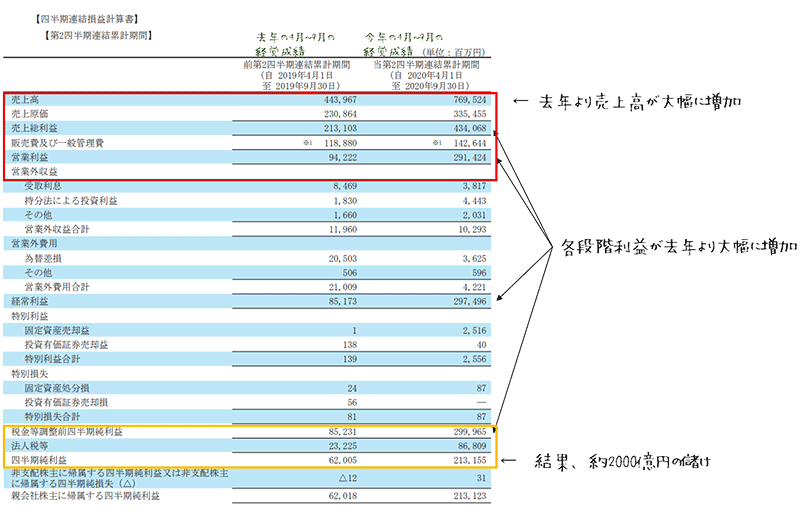Screen dimensions: 800x514
Task: Click the 特別利益合計 row label
Action: click(x=52, y=359)
